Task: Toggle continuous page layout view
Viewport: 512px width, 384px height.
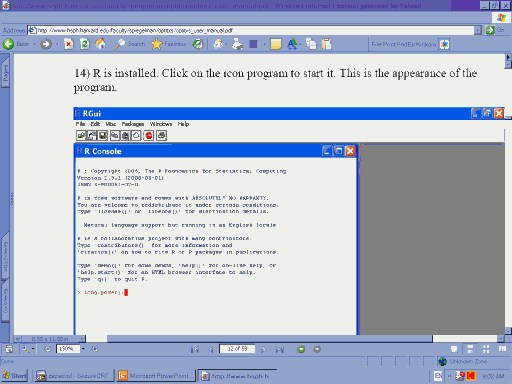Action: 470,349
